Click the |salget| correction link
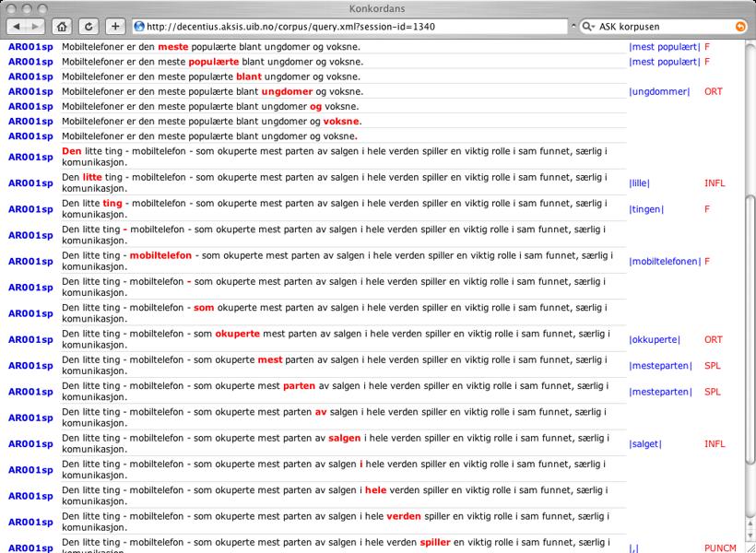Screen dimensions: 756x553 (x=645, y=443)
